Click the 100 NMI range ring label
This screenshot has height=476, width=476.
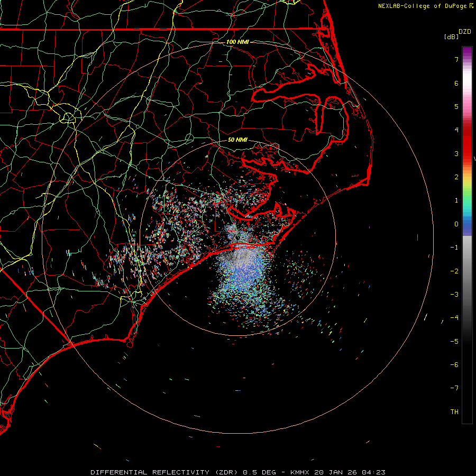tap(237, 42)
